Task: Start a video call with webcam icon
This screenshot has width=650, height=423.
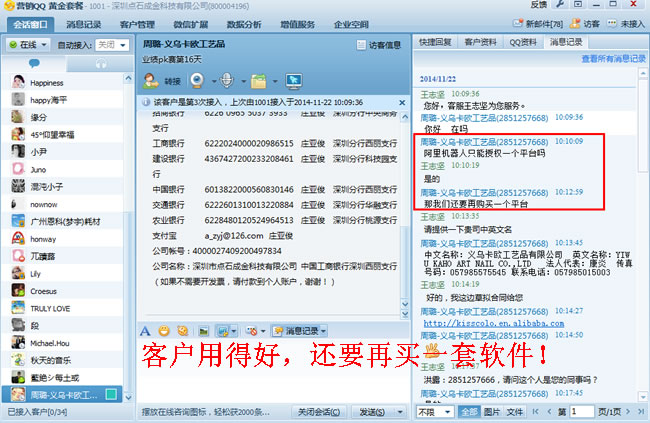Action: pyautogui.click(x=198, y=80)
